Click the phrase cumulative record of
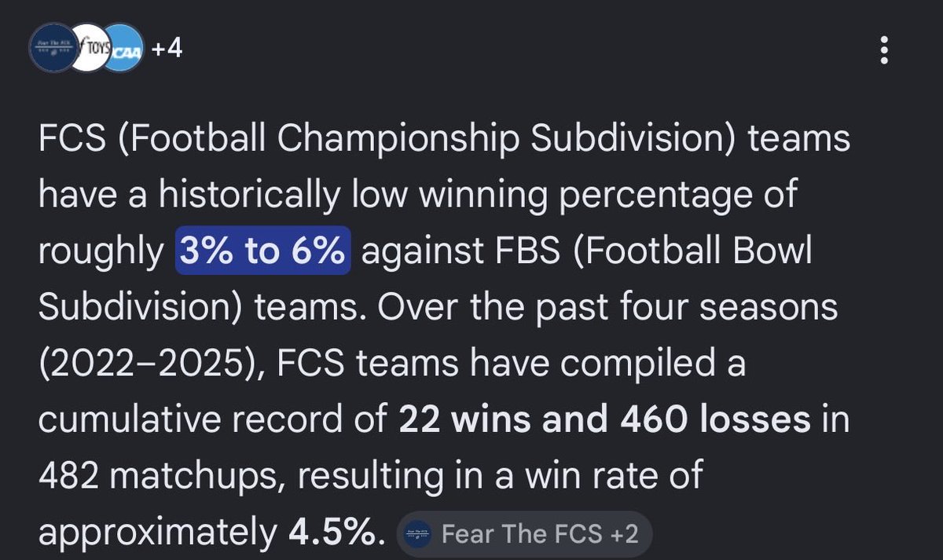 (213, 422)
